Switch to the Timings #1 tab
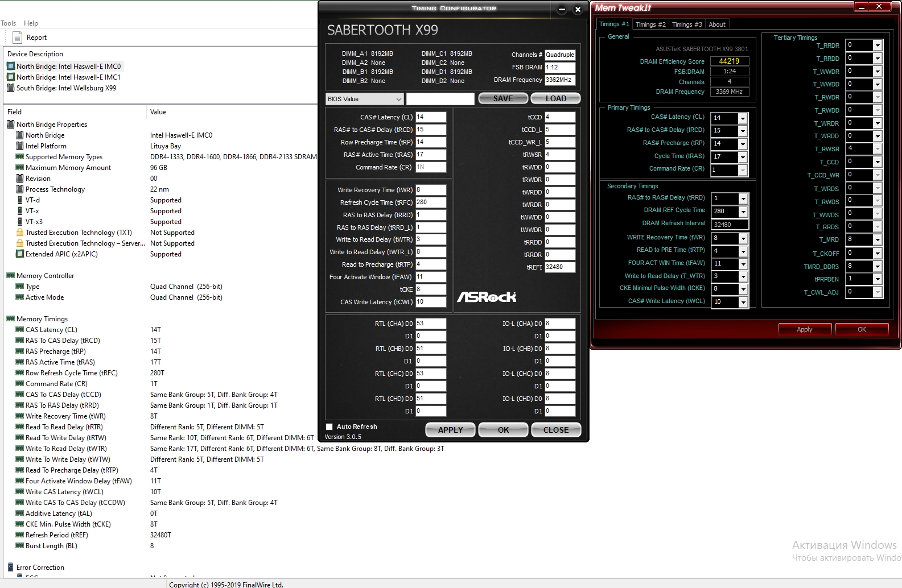 614,24
